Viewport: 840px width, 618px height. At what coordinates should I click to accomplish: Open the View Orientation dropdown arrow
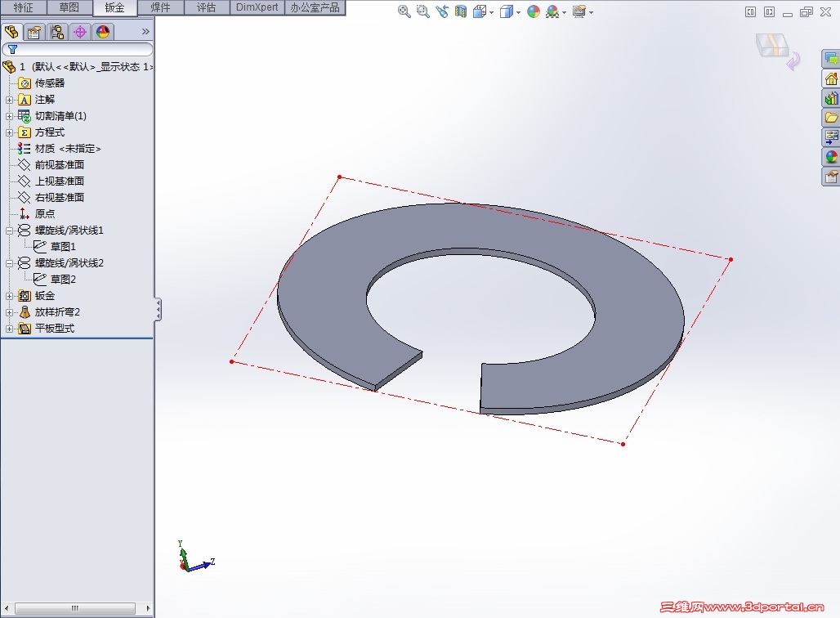coord(491,12)
